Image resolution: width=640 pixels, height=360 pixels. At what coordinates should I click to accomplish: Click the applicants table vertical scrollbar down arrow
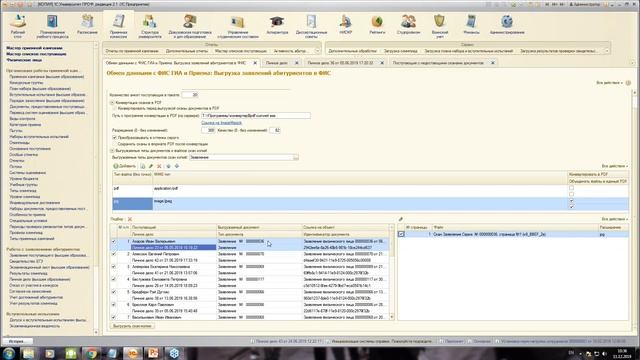click(x=392, y=317)
